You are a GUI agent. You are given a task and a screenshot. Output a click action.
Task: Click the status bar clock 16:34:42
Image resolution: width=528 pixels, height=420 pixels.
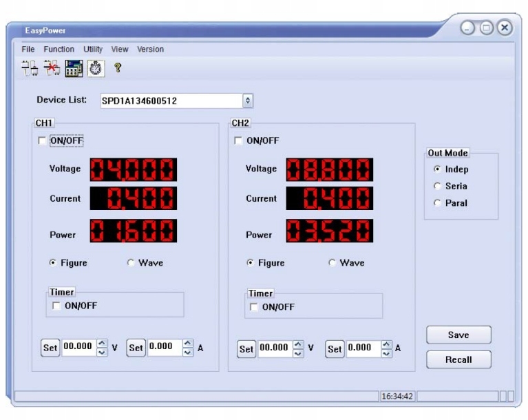tap(397, 396)
